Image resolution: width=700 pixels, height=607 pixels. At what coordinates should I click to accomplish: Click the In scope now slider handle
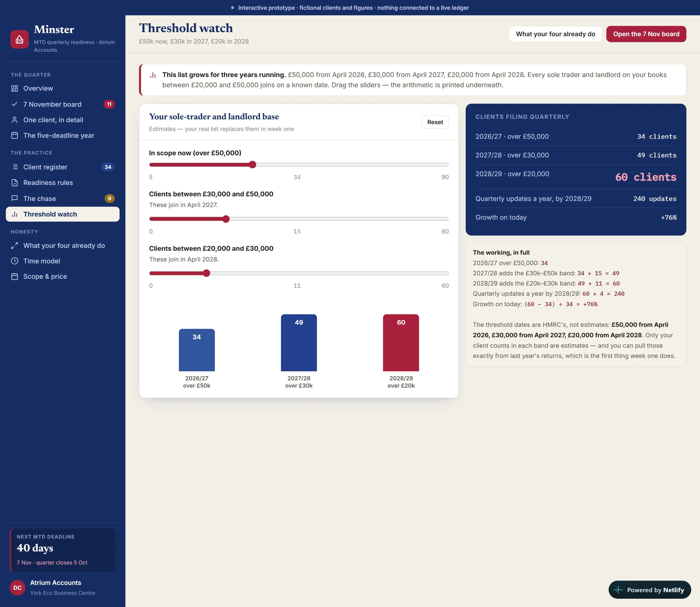(x=253, y=165)
